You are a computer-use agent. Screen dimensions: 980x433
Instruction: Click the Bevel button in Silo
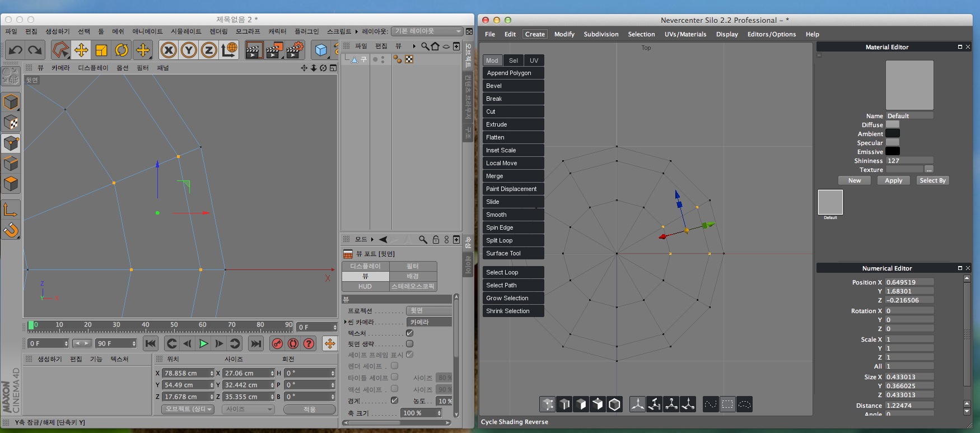(514, 86)
